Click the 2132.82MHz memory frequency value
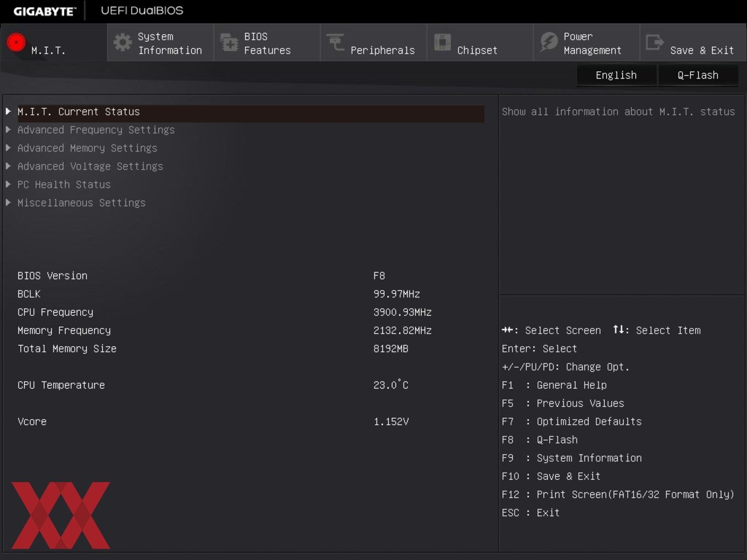The image size is (747, 560). 403,331
